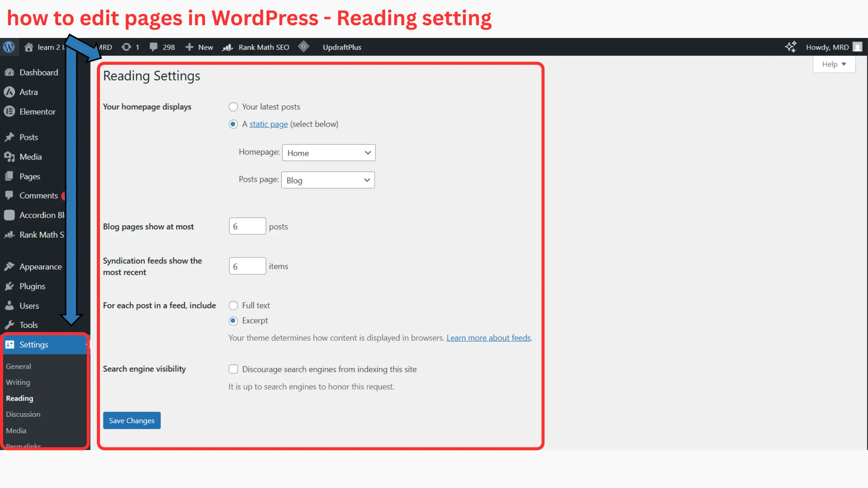The image size is (868, 488).
Task: Open the Media sidebar label
Action: coord(31,156)
